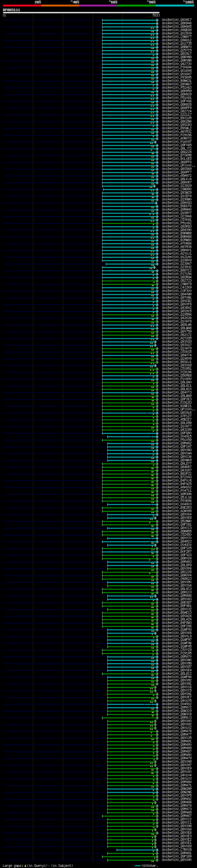Click the =100char. scale legend
Screen dimensions: 197x868
(146, 866)
